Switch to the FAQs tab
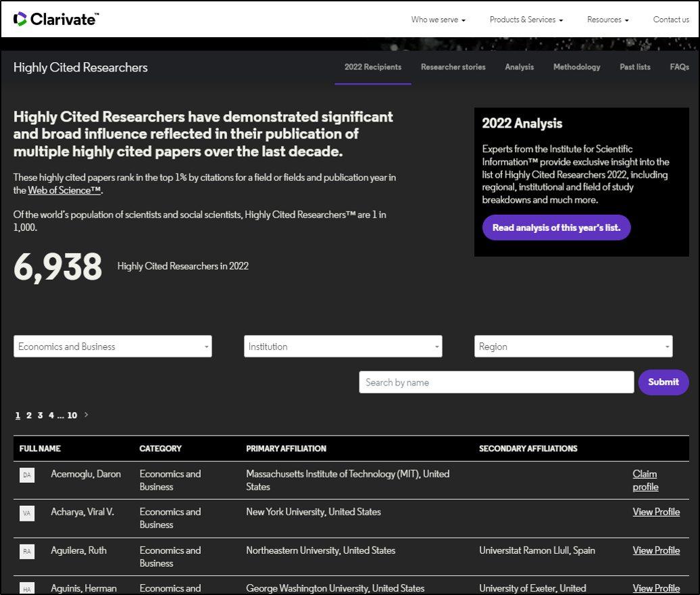 tap(680, 67)
